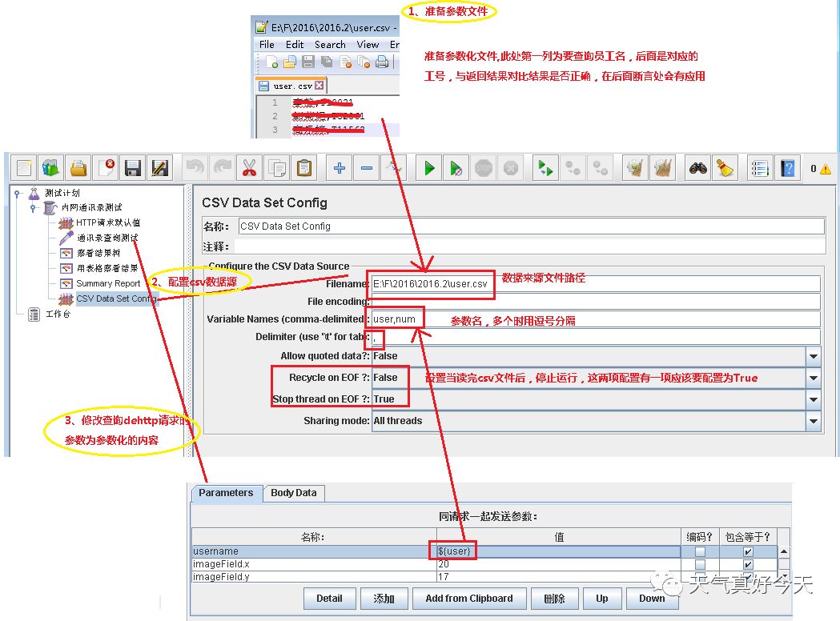Open the Search menu in the editor
Screen dimensions: 840x621
(x=330, y=45)
